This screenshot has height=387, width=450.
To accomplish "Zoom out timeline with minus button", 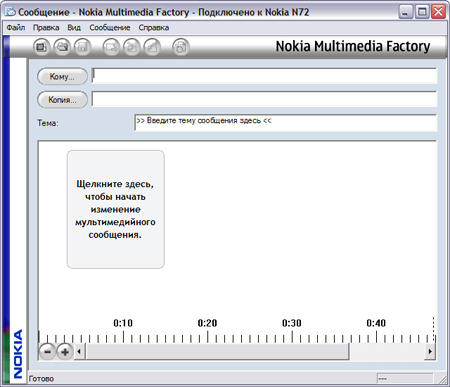I will tap(48, 352).
